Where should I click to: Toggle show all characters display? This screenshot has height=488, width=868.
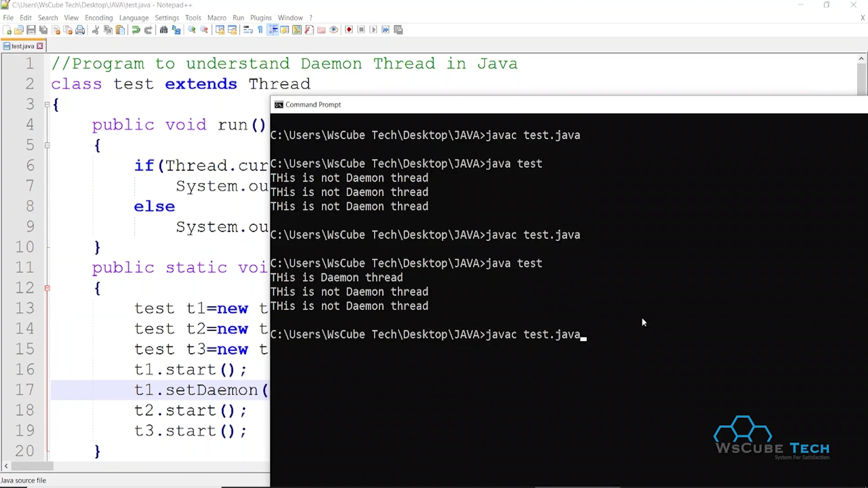pyautogui.click(x=260, y=29)
